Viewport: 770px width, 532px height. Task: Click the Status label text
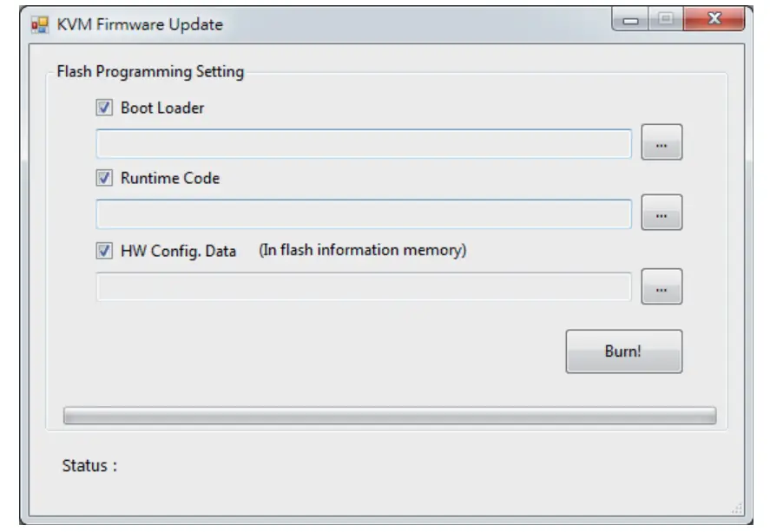point(87,464)
